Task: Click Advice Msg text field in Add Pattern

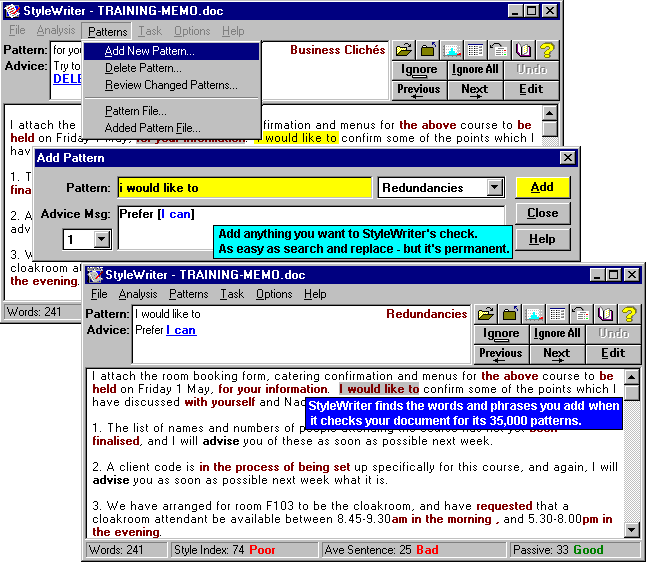Action: point(311,228)
